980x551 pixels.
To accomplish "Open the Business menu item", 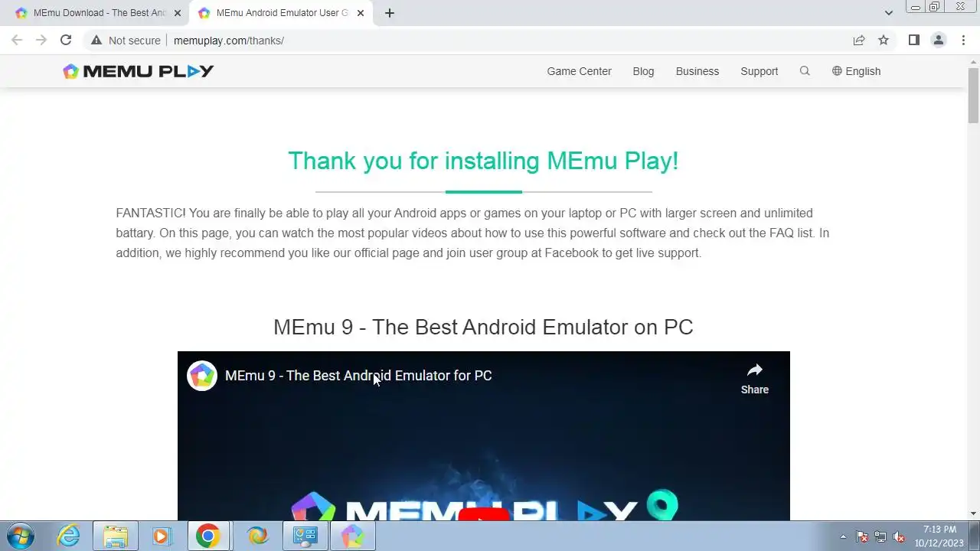I will click(x=697, y=71).
